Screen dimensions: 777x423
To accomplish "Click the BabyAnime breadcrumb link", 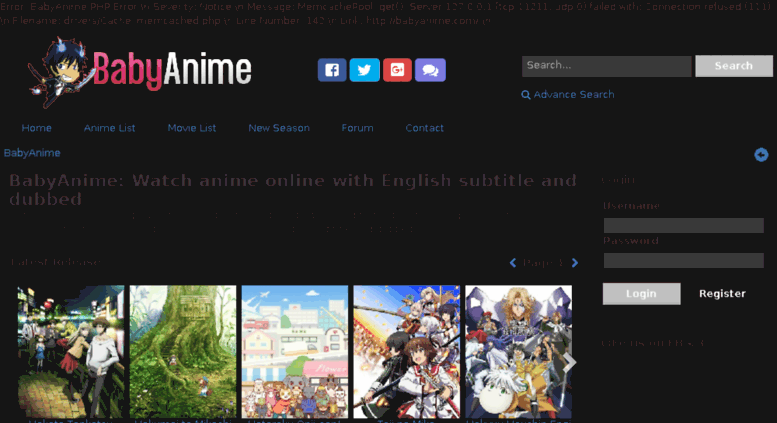I will pyautogui.click(x=32, y=153).
